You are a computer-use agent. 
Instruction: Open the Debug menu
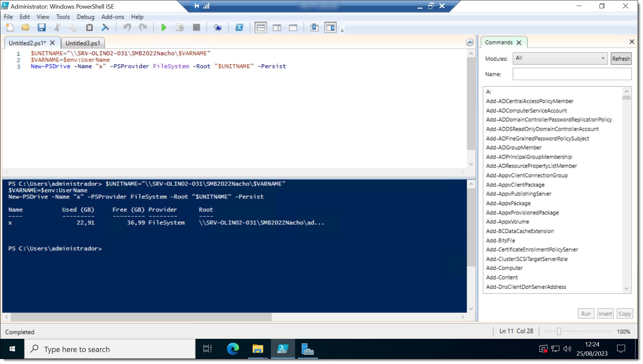[85, 17]
